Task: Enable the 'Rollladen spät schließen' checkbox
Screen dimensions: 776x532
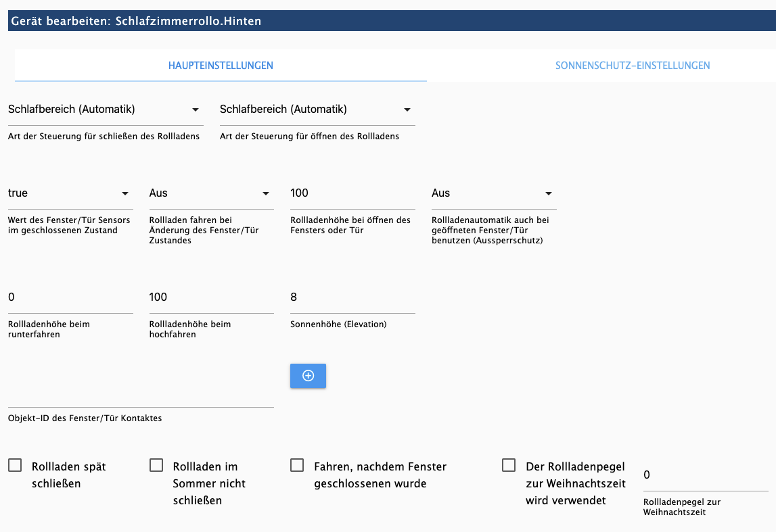Action: click(x=15, y=466)
